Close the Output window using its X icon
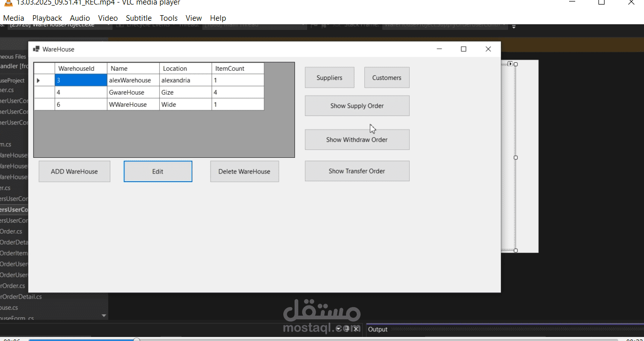 355,328
